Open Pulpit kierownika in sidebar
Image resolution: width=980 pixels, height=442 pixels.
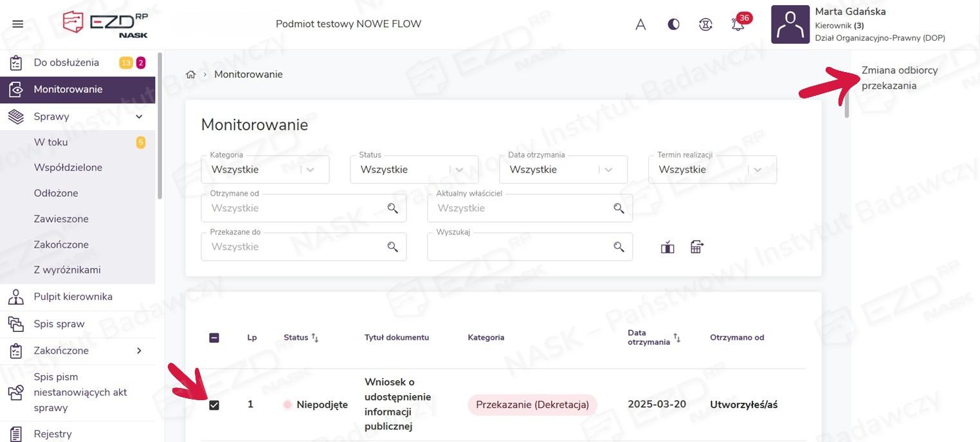coord(73,297)
